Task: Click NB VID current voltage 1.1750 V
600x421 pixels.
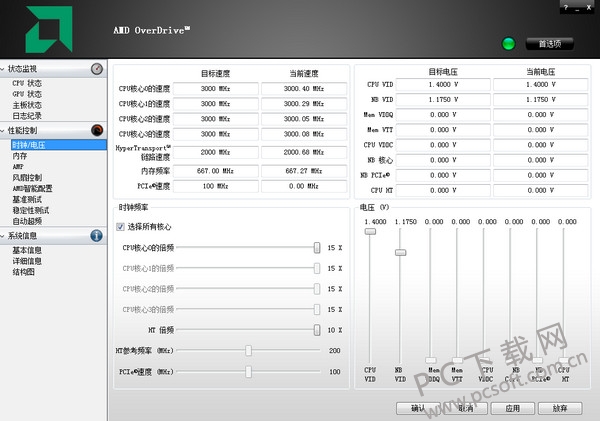Action: (x=540, y=100)
